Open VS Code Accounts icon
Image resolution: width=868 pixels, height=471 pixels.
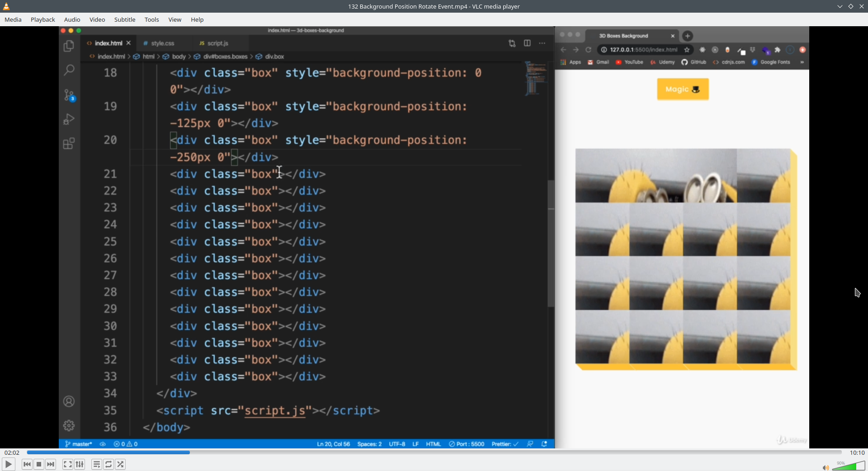click(x=69, y=401)
